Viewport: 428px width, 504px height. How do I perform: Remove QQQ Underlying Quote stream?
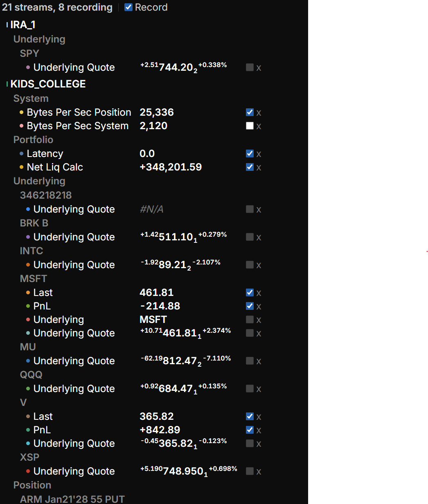259,389
